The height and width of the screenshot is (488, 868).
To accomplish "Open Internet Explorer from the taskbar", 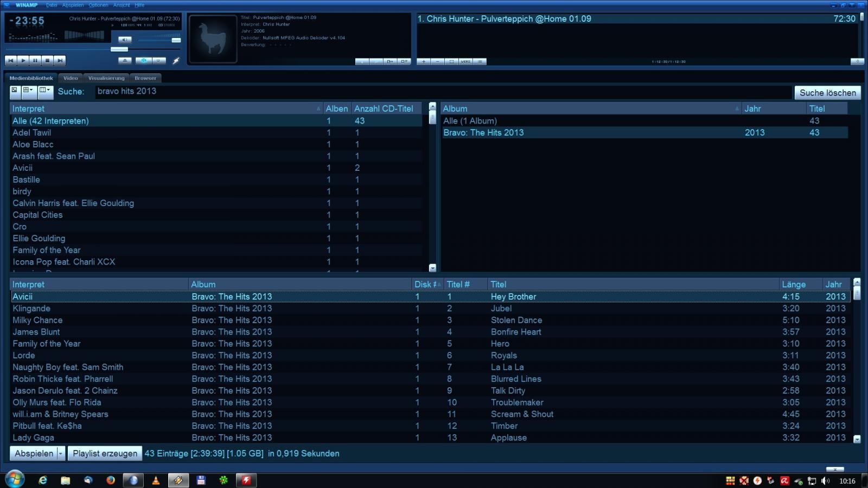I will 43,480.
